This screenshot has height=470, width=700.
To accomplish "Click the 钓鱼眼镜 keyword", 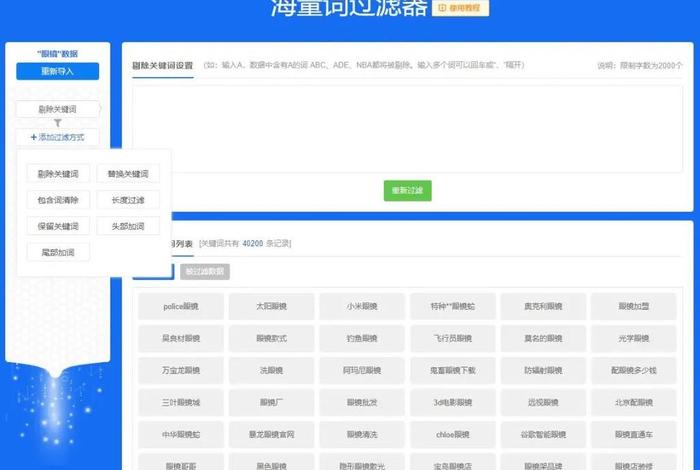I will coord(362,338).
